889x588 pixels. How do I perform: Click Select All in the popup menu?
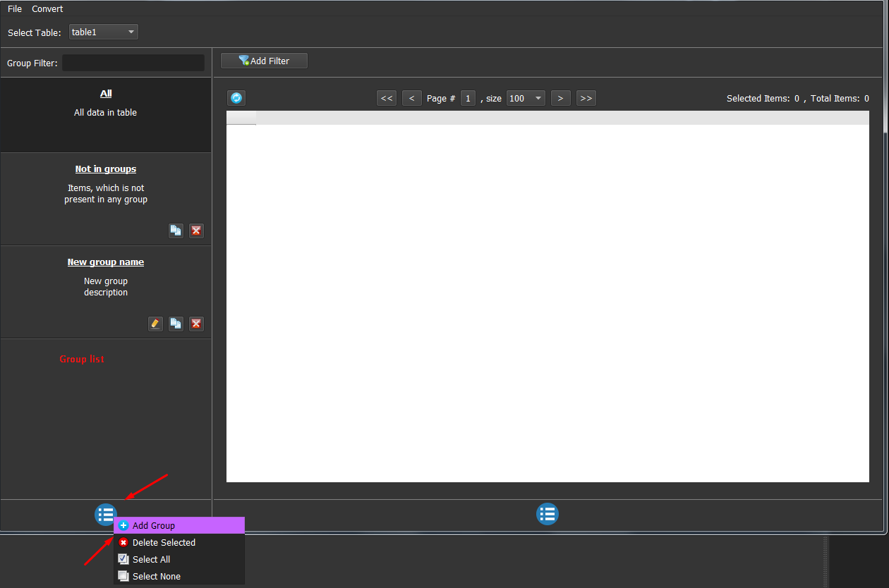[151, 559]
